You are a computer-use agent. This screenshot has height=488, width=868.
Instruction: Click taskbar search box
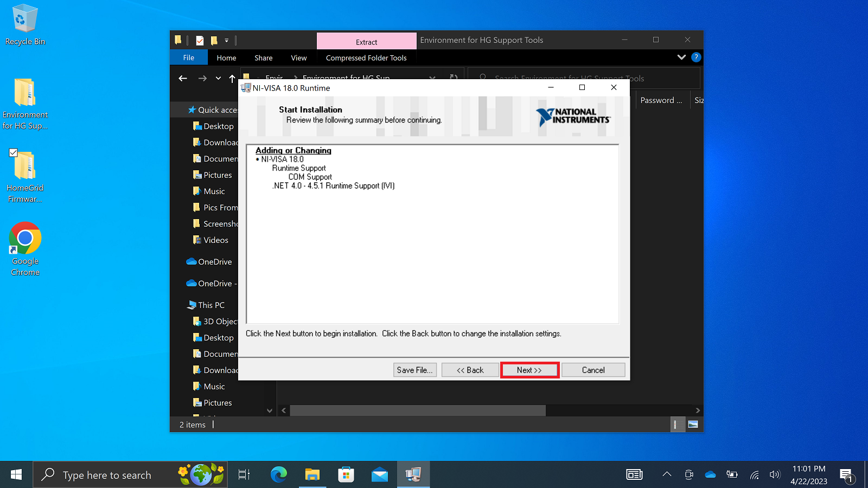point(130,475)
